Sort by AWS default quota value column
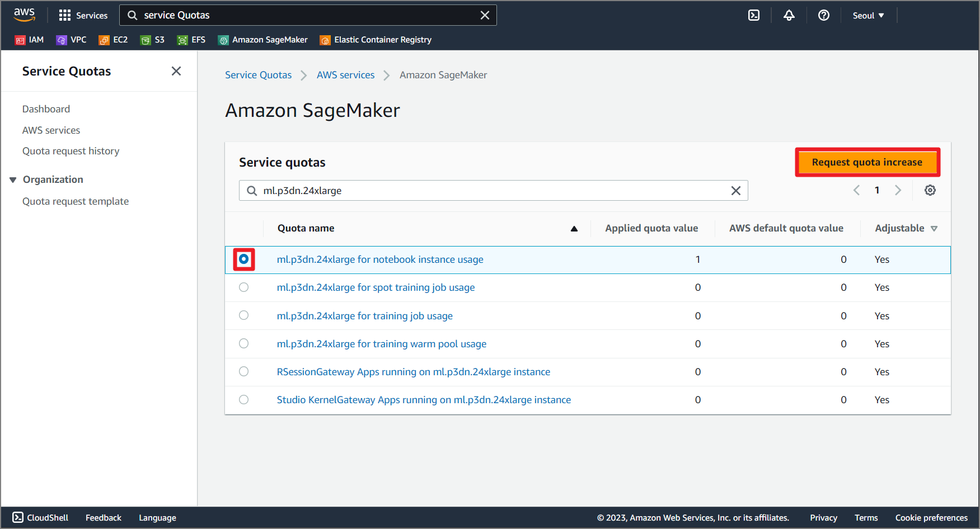980x529 pixels. coord(786,228)
